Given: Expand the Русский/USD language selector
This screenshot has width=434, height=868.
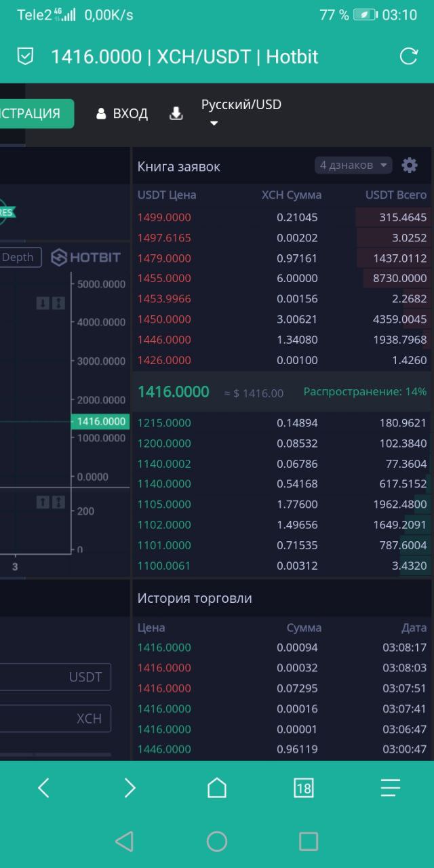Looking at the screenshot, I should coord(241,112).
